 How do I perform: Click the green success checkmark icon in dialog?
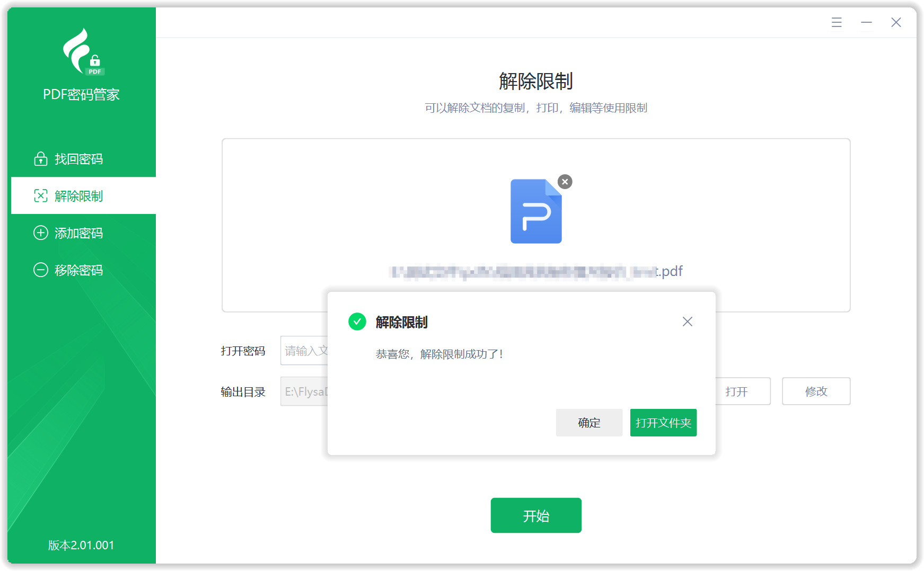pos(357,322)
